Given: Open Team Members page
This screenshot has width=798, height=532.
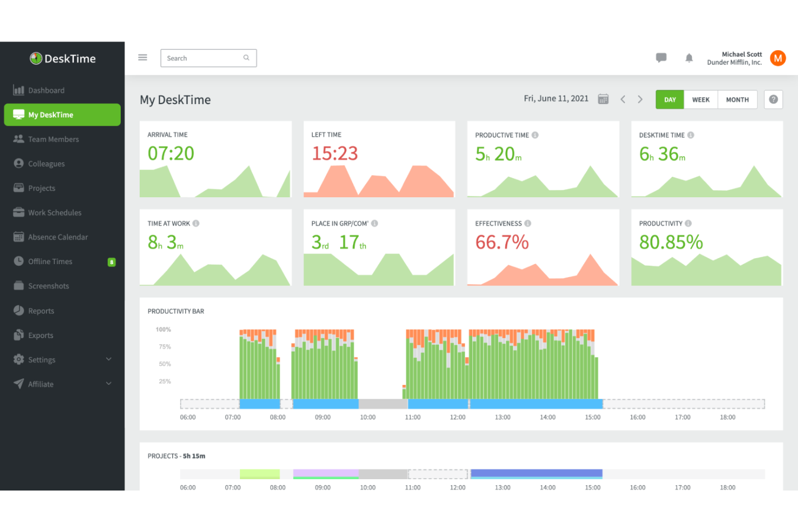Looking at the screenshot, I should pos(62,139).
